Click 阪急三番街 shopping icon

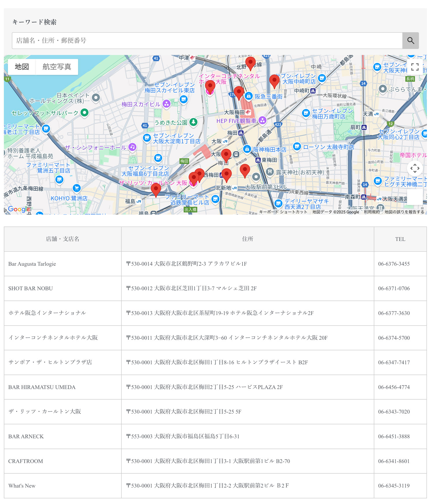[x=249, y=96]
